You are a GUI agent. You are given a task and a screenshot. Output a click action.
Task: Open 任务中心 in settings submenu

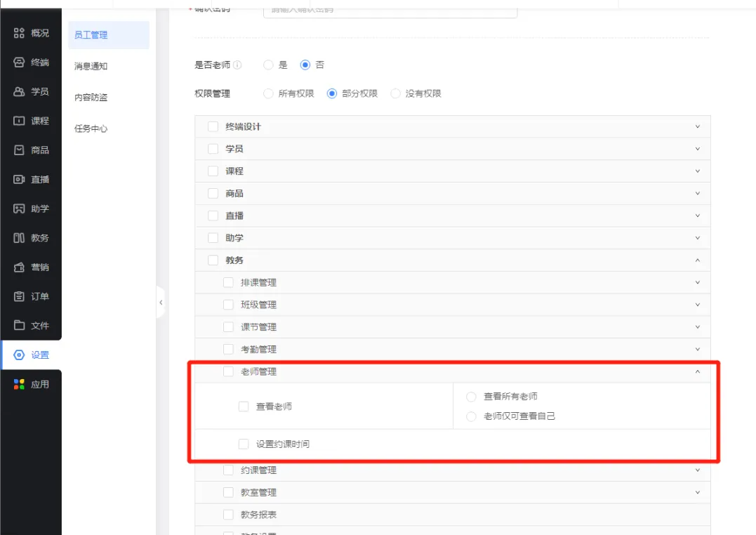click(x=91, y=128)
